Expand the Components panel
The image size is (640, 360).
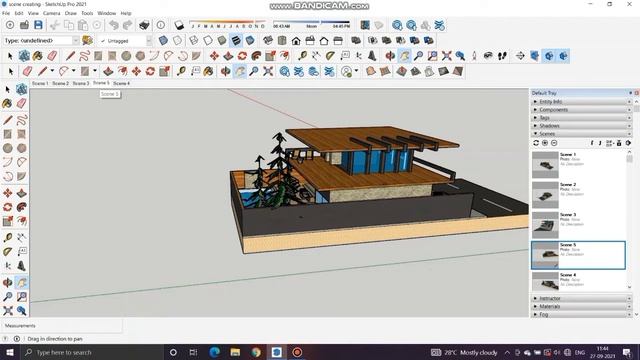coord(582,109)
